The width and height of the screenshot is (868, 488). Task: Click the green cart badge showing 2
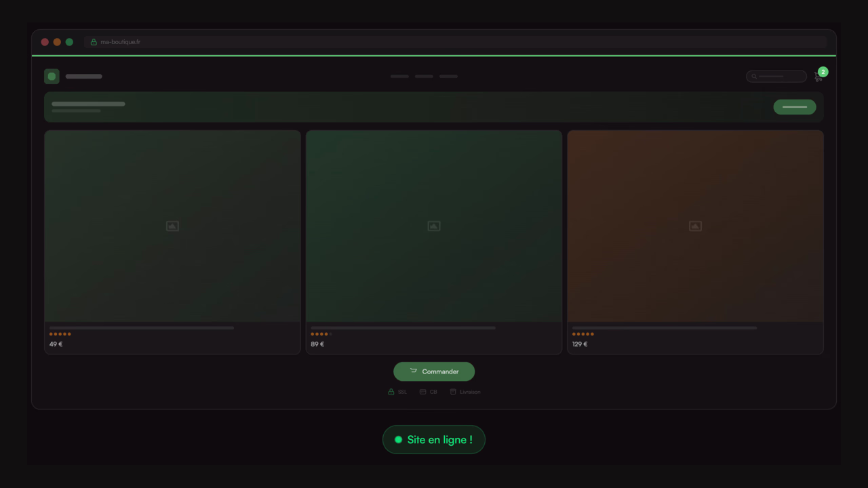click(823, 72)
